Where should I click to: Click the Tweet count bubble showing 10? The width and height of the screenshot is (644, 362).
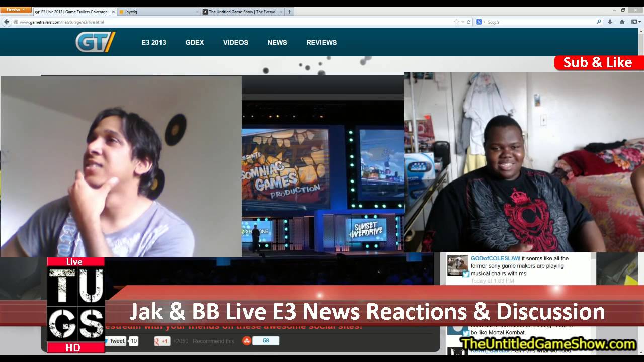(x=134, y=341)
